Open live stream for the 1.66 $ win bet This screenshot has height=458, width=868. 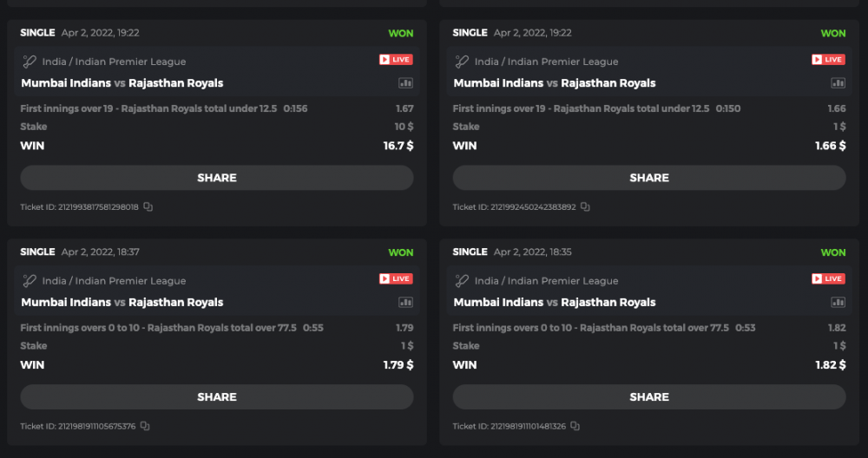[828, 60]
